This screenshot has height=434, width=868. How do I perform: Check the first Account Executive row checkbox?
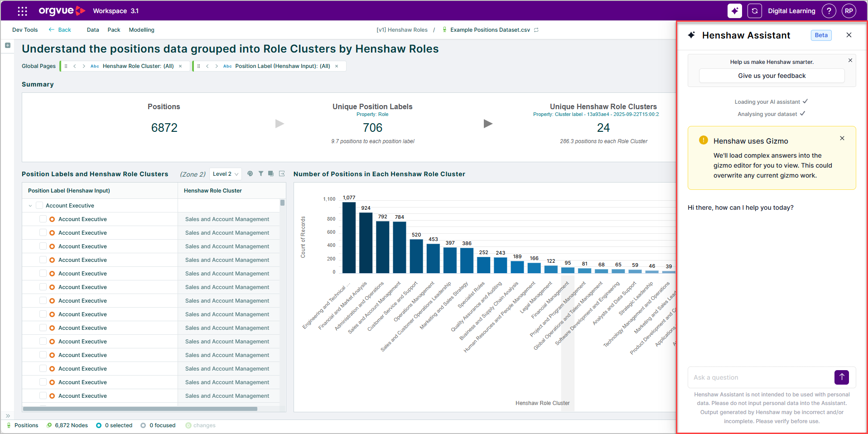click(43, 219)
